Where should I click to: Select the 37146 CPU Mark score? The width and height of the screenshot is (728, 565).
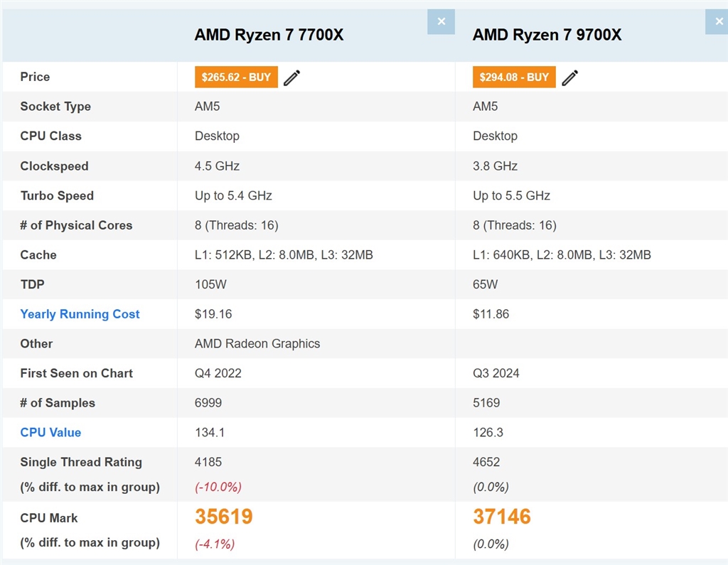(501, 517)
